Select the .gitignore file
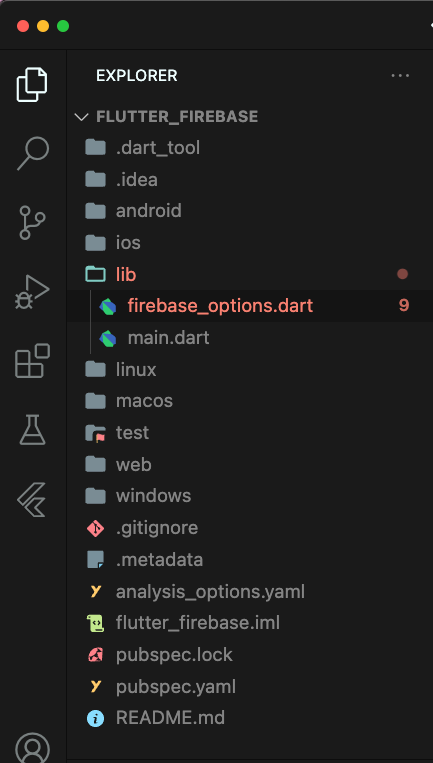The height and width of the screenshot is (763, 433). [x=249, y=528]
